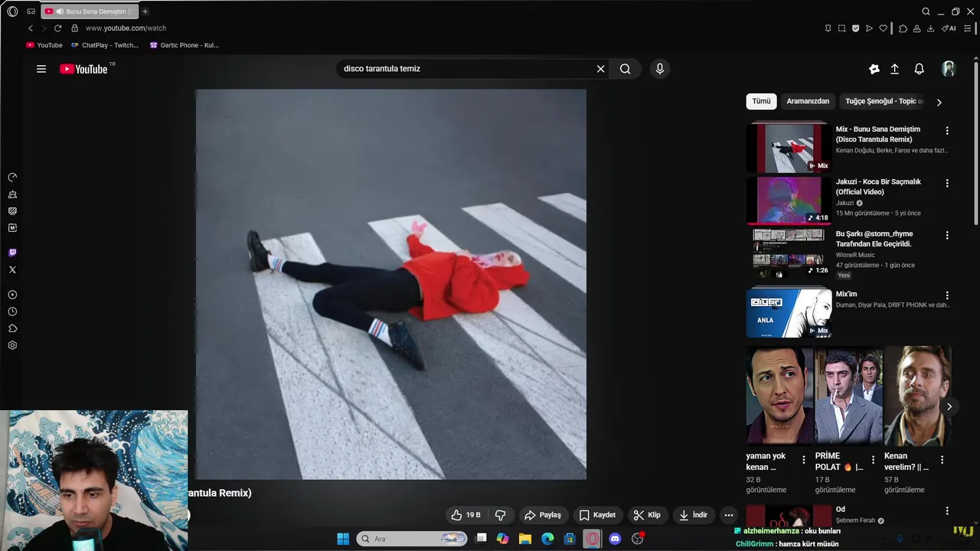Show more filter chips with right arrow

[x=939, y=102]
